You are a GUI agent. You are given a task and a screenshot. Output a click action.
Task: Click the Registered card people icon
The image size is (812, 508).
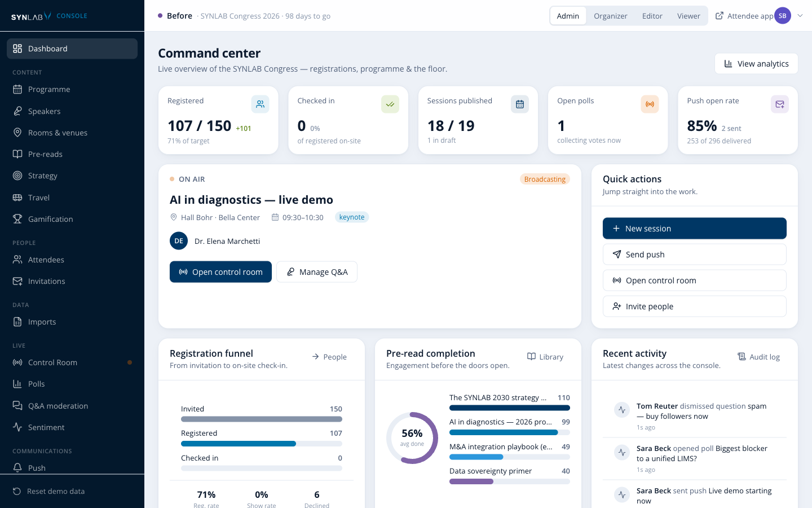click(x=260, y=104)
